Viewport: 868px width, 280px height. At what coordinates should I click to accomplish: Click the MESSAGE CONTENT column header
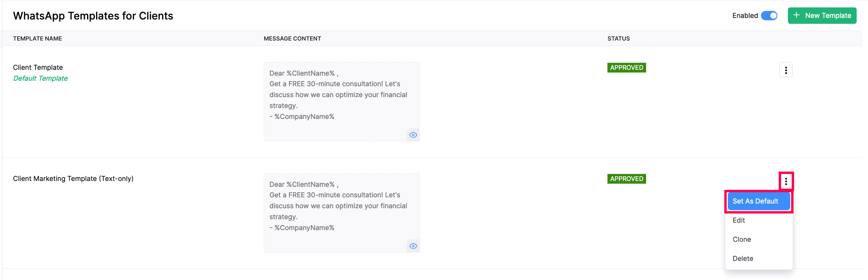tap(292, 39)
